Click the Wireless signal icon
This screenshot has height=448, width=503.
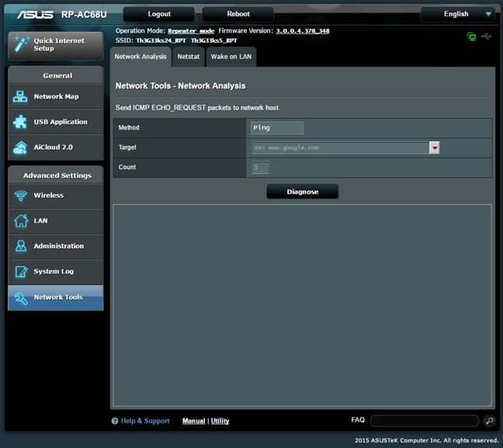pyautogui.click(x=20, y=196)
